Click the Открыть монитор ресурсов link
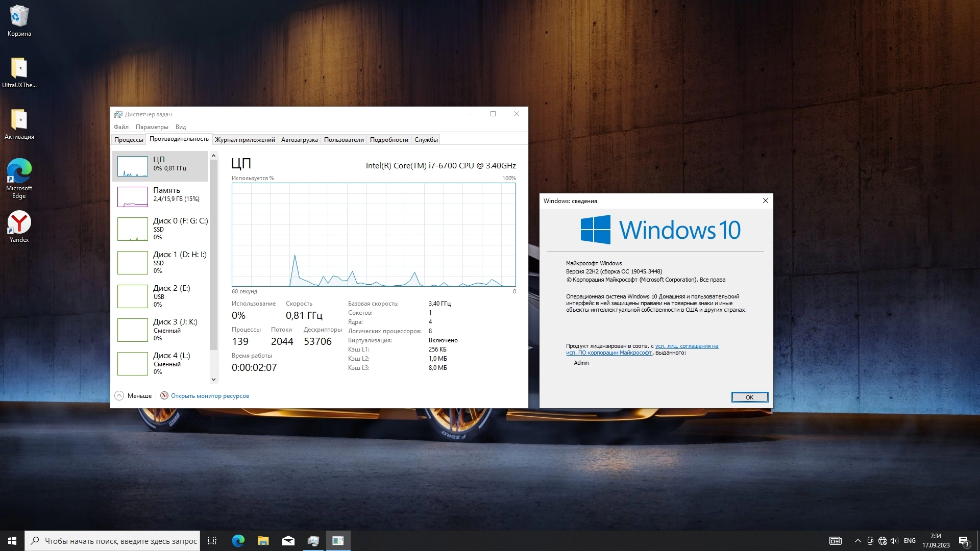This screenshot has height=551, width=980. pos(209,396)
